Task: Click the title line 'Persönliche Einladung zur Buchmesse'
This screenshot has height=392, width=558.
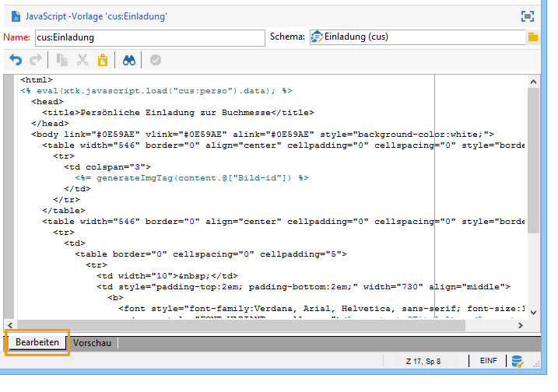Action: [178, 113]
